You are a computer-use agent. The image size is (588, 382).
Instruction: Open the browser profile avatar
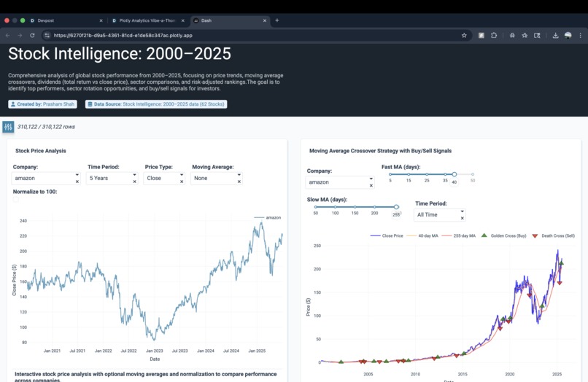[x=568, y=35]
